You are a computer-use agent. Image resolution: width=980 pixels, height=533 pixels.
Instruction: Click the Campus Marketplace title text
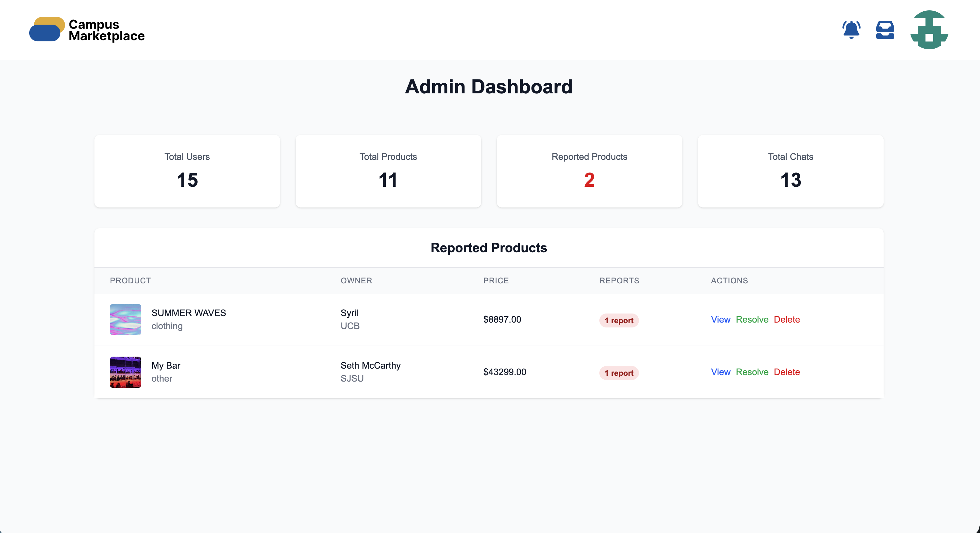(x=106, y=30)
